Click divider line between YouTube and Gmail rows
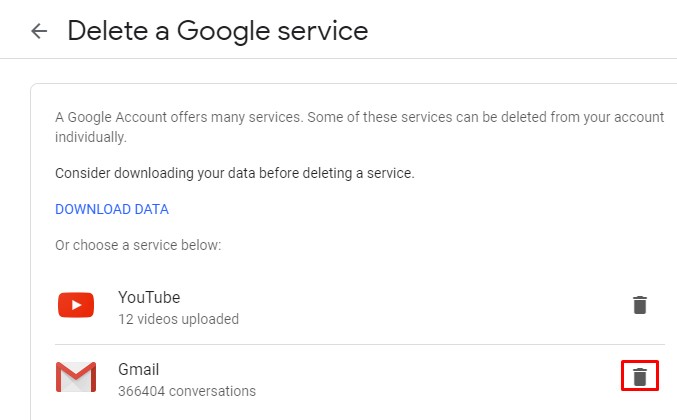Image resolution: width=677 pixels, height=420 pixels. (360, 344)
